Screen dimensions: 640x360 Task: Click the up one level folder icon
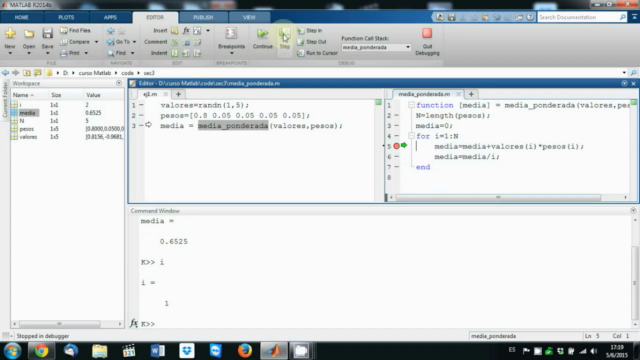[27, 73]
